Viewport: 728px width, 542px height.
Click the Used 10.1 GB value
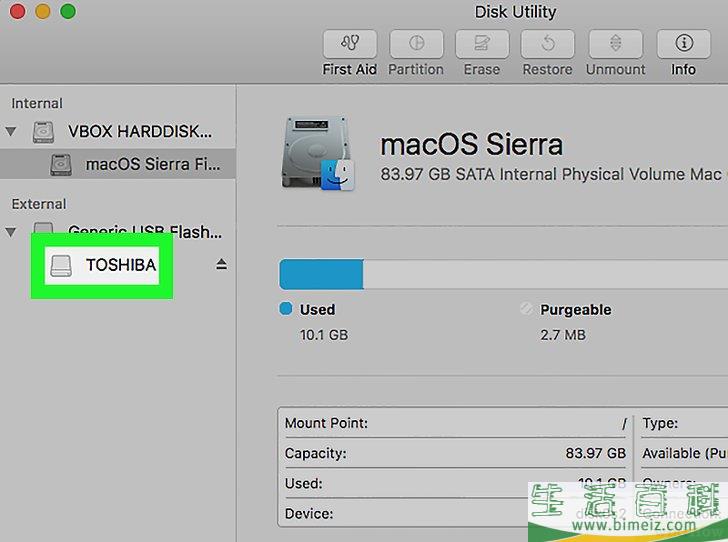click(x=324, y=335)
